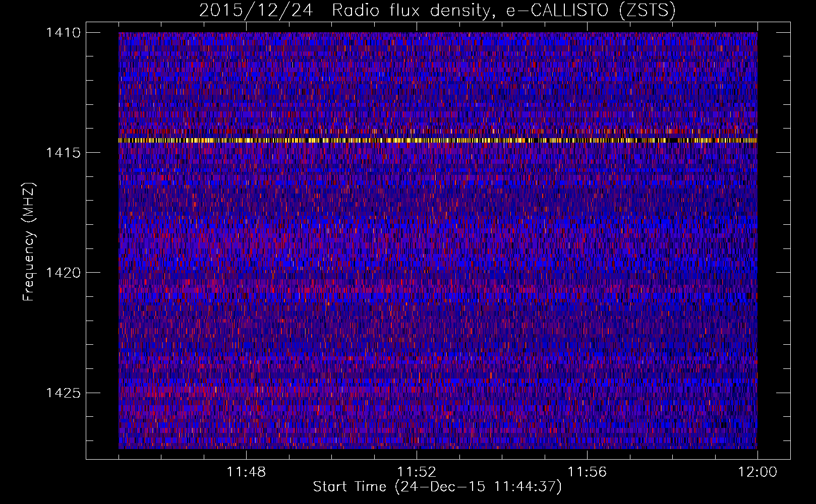Image resolution: width=816 pixels, height=504 pixels.
Task: Click the 1410 frequency tick label
Action: pyautogui.click(x=63, y=33)
